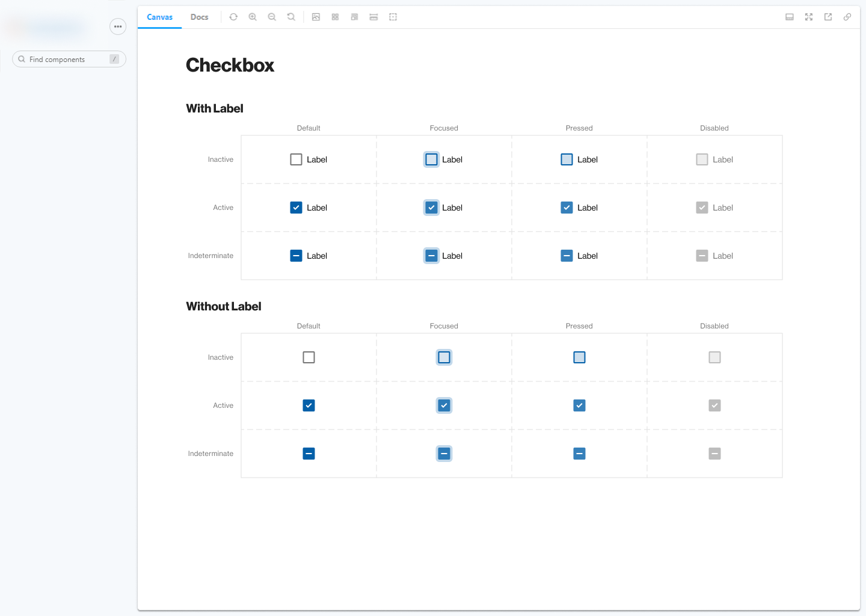Open the background change image icon
Viewport: 866px width, 616px height.
tap(316, 17)
